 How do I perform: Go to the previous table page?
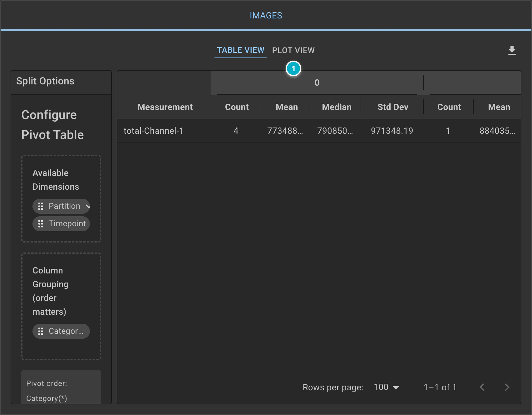pos(482,387)
